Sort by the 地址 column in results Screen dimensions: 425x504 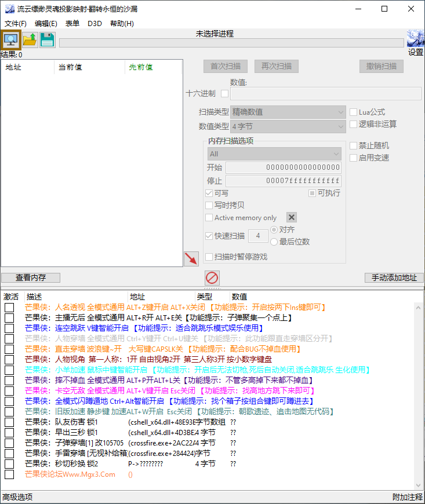tap(28, 67)
